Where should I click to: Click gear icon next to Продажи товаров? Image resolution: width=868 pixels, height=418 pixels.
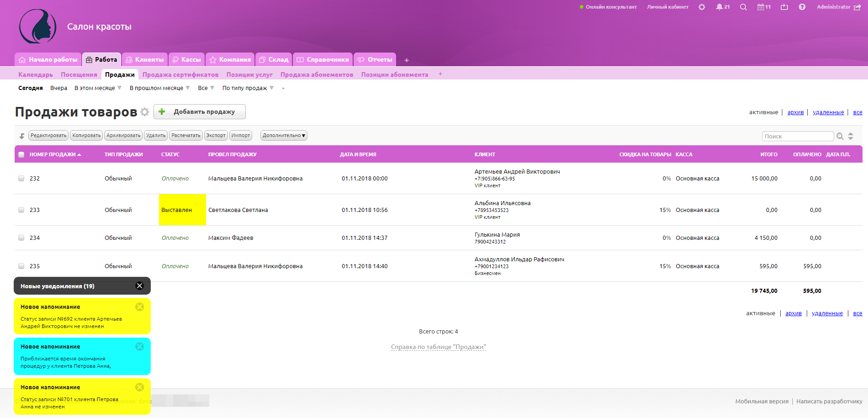click(x=145, y=112)
